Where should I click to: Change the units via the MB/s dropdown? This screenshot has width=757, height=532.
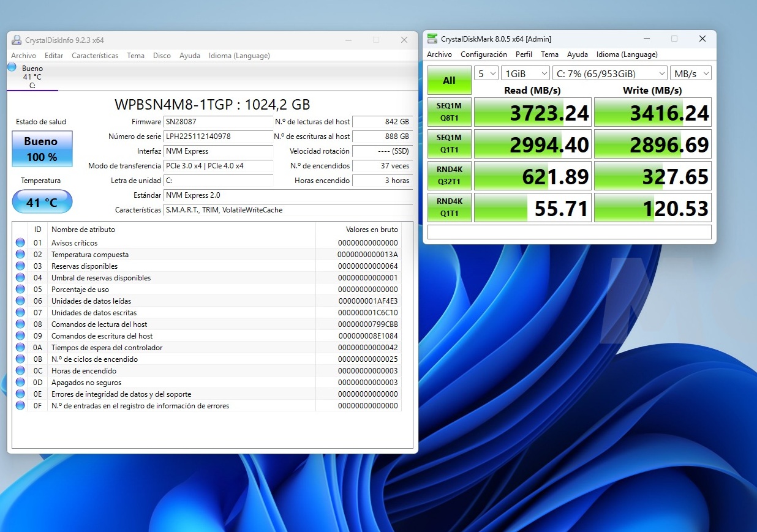tap(692, 73)
